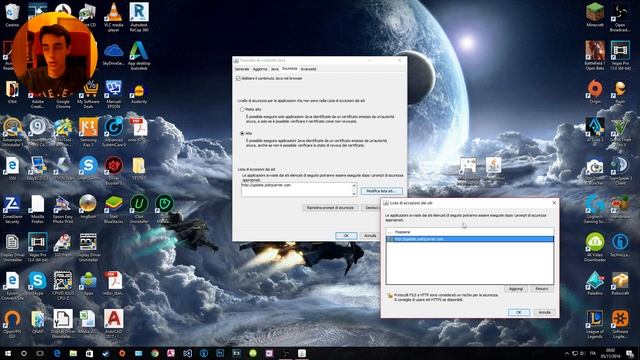Open Cortana search circle on taskbar
The width and height of the screenshot is (640, 360).
(x=24, y=353)
